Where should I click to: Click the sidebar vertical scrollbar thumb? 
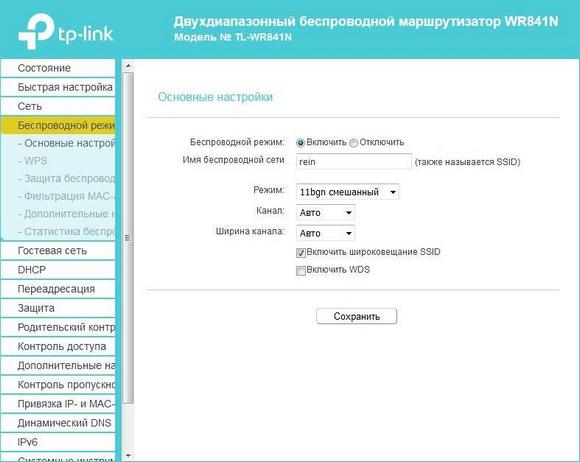(x=128, y=237)
